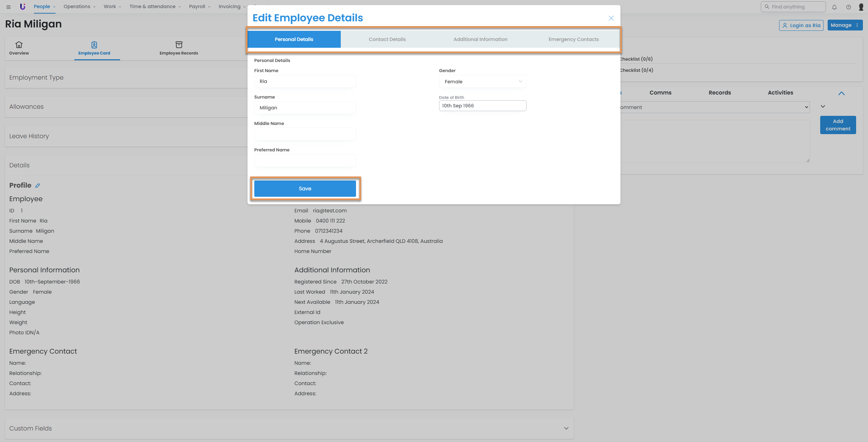Image resolution: width=868 pixels, height=442 pixels.
Task: Open the hamburger menu icon
Action: tap(8, 7)
